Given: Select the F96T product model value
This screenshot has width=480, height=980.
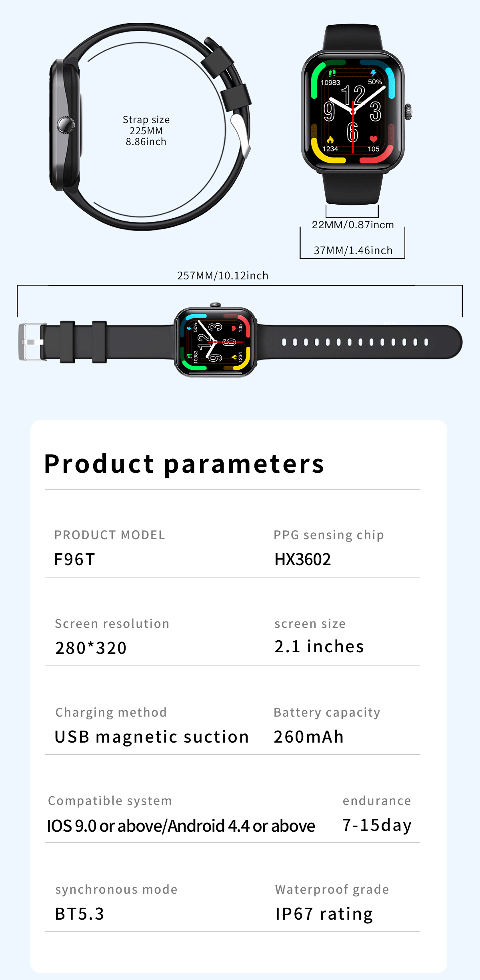Looking at the screenshot, I should click(x=75, y=560).
